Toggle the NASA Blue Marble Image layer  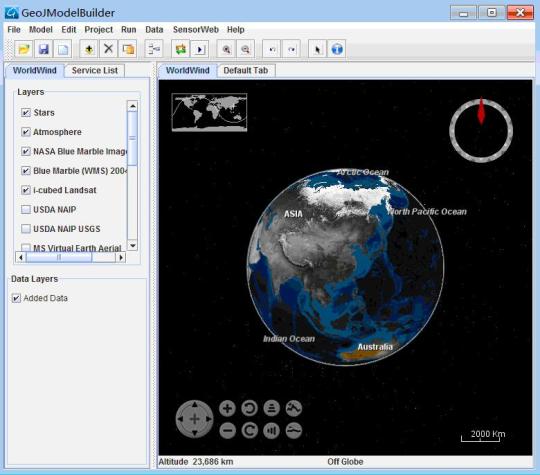(26, 151)
